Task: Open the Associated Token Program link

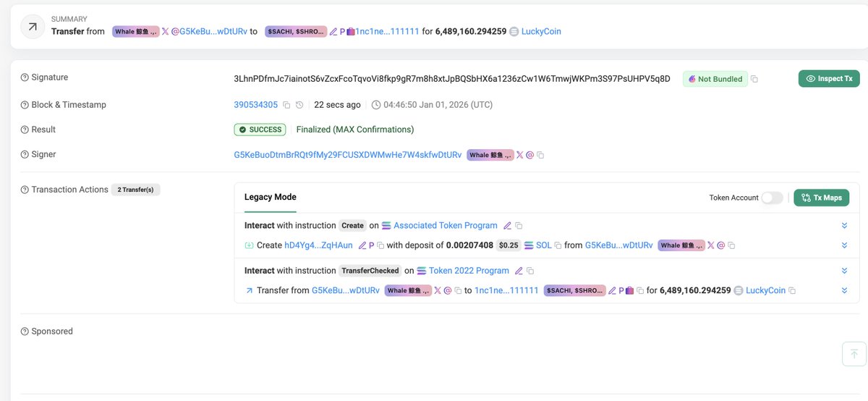Action: 446,226
